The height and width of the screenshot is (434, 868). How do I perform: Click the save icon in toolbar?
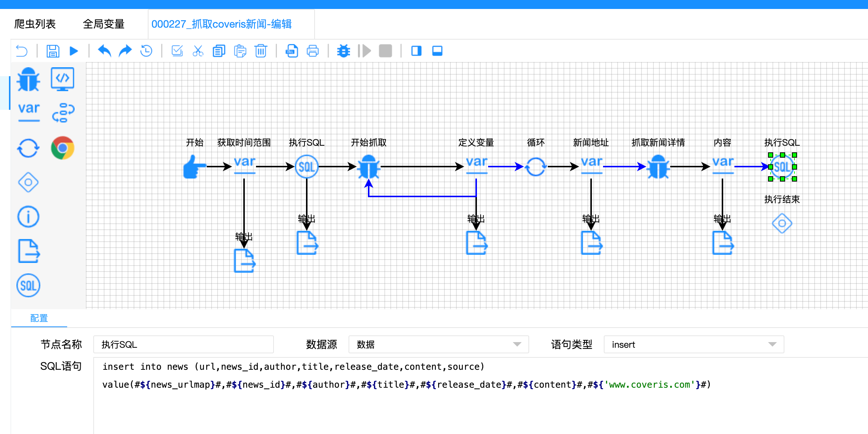point(53,51)
